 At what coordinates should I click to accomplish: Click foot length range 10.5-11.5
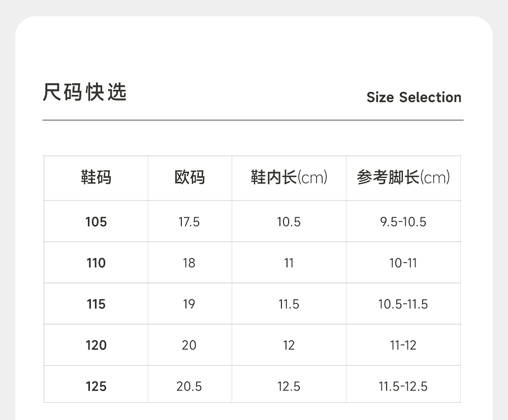pos(403,304)
